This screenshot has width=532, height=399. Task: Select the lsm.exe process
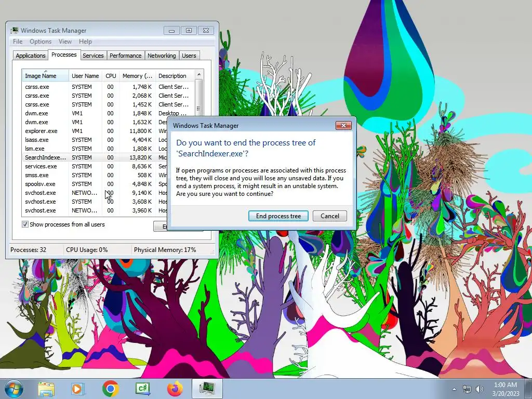pos(96,149)
